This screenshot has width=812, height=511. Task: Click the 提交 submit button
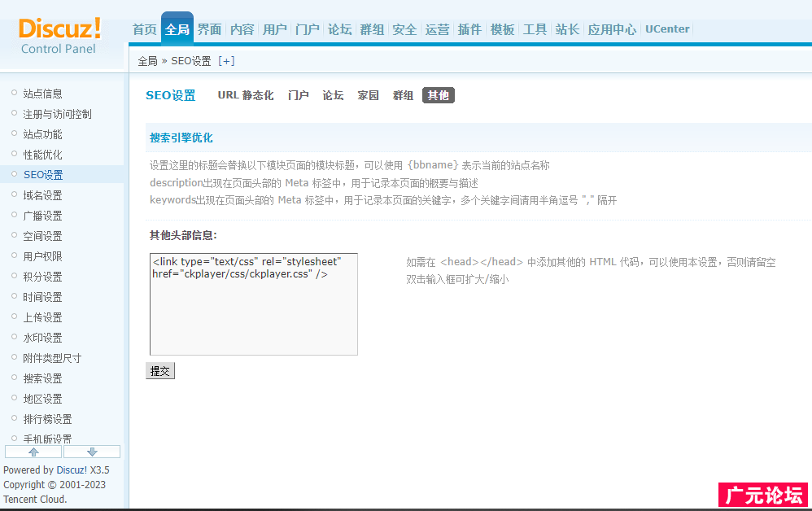click(160, 371)
